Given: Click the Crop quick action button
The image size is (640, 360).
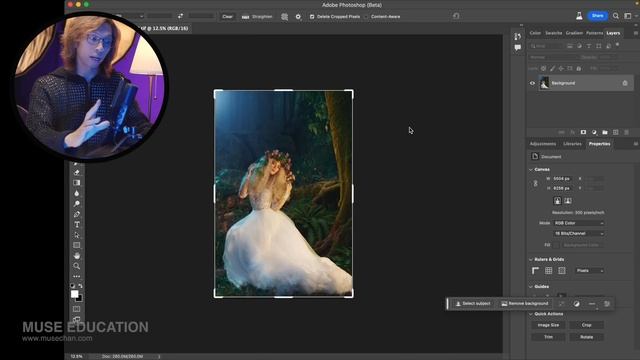Looking at the screenshot, I should pyautogui.click(x=587, y=325).
